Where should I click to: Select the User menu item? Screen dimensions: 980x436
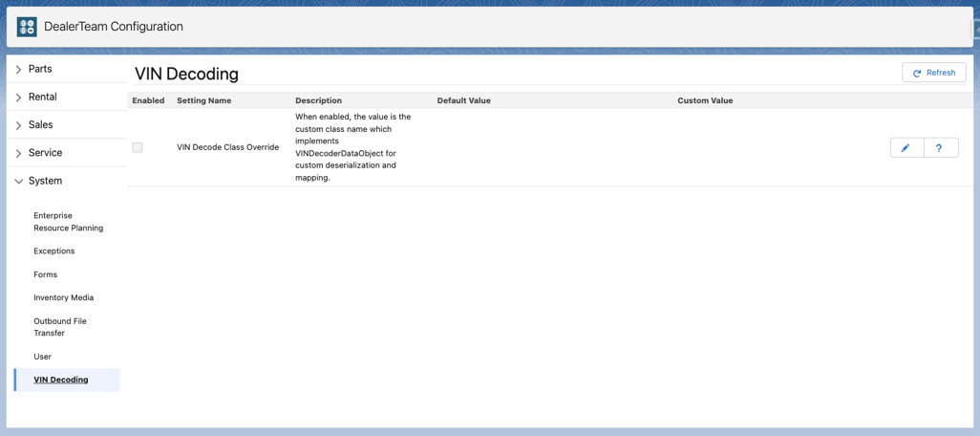pyautogui.click(x=42, y=357)
